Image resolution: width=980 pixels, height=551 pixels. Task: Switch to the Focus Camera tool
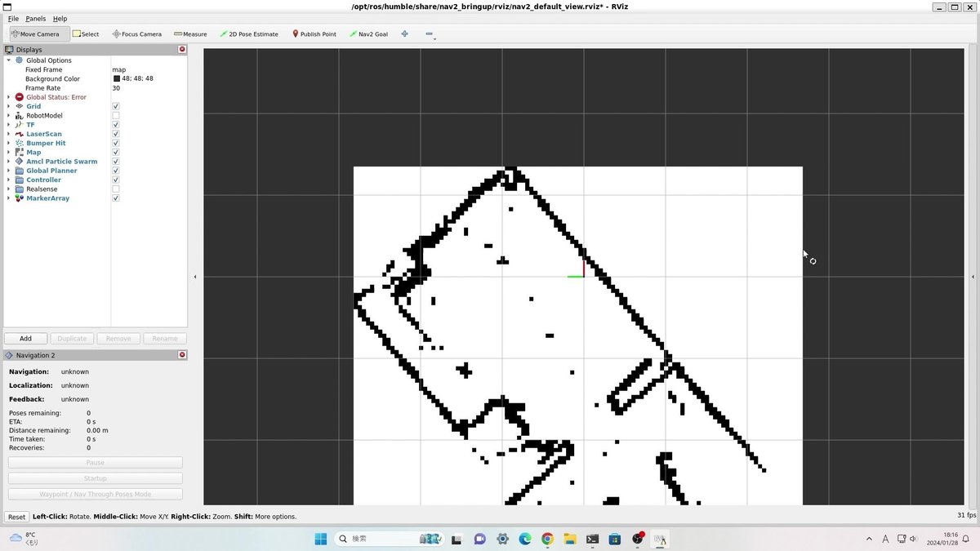pos(136,34)
